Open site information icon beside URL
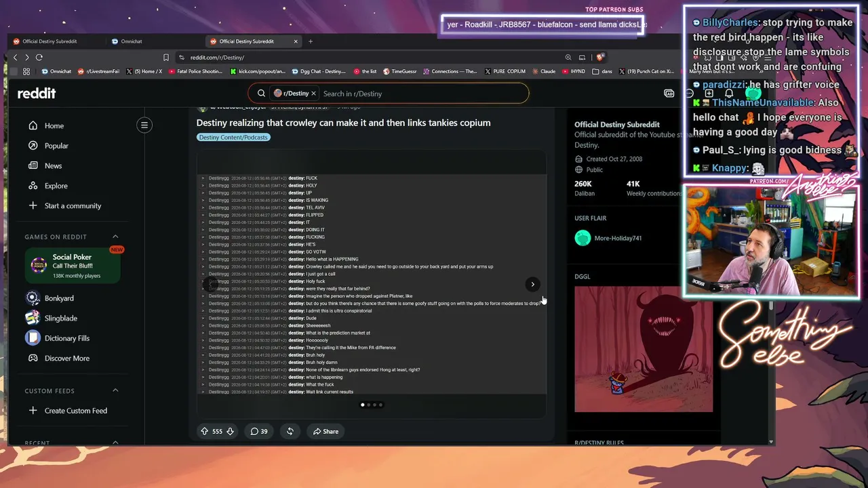868x488 pixels. pyautogui.click(x=182, y=58)
